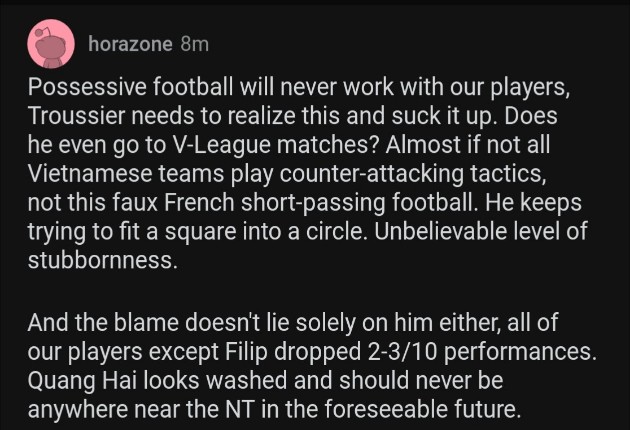Click the "Quang Hai" player name
This screenshot has width=630, height=430.
(75, 381)
